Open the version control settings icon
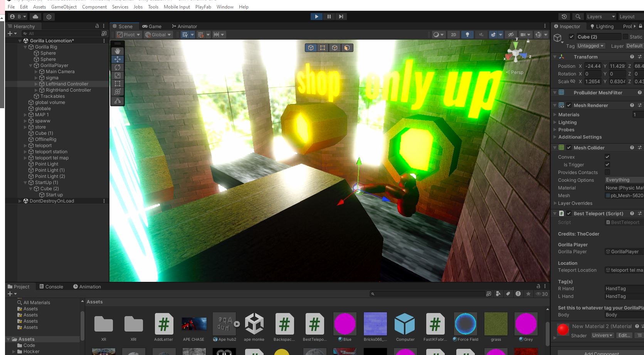 point(49,17)
